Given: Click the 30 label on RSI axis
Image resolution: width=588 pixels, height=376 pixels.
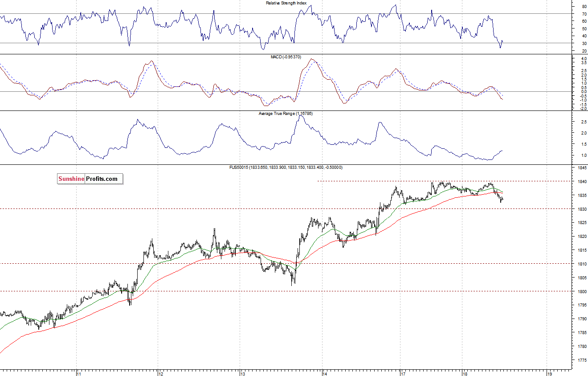Looking at the screenshot, I should click(x=584, y=43).
